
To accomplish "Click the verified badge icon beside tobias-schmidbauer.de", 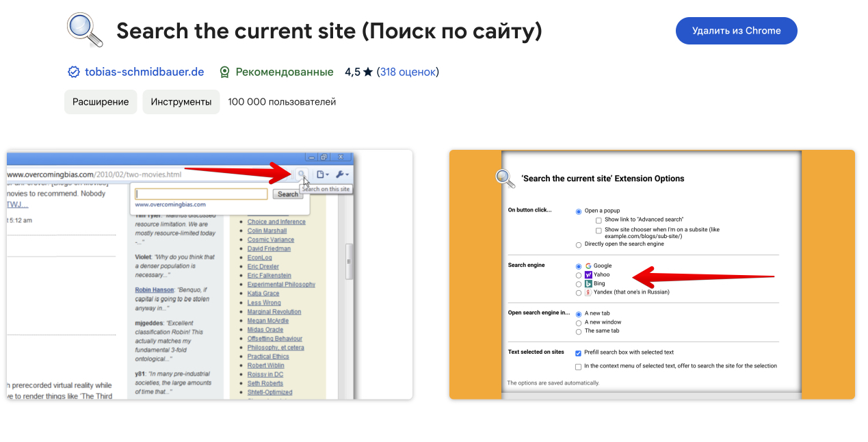I will click(74, 72).
